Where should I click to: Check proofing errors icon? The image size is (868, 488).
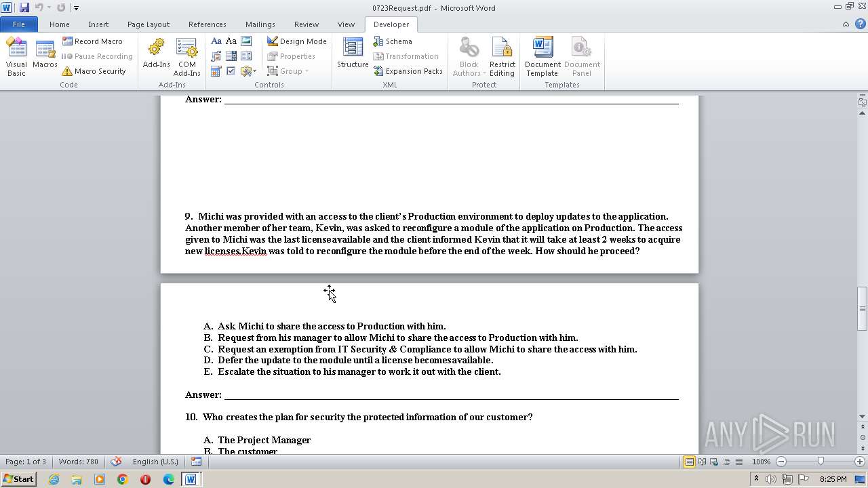[116, 462]
